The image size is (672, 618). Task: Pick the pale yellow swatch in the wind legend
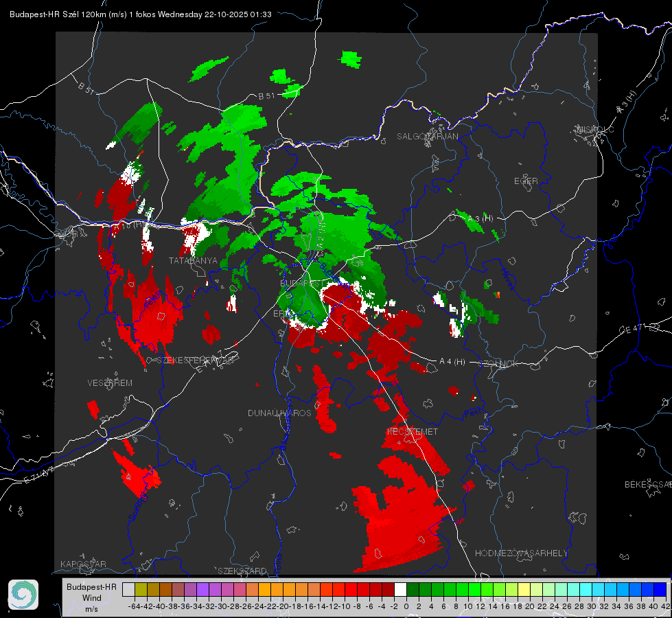point(524,589)
